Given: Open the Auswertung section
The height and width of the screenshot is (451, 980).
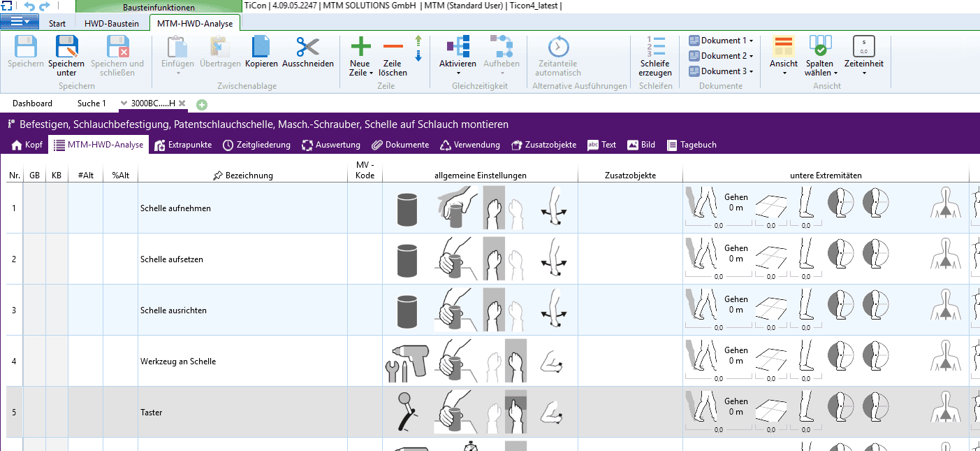Looking at the screenshot, I should (x=331, y=145).
